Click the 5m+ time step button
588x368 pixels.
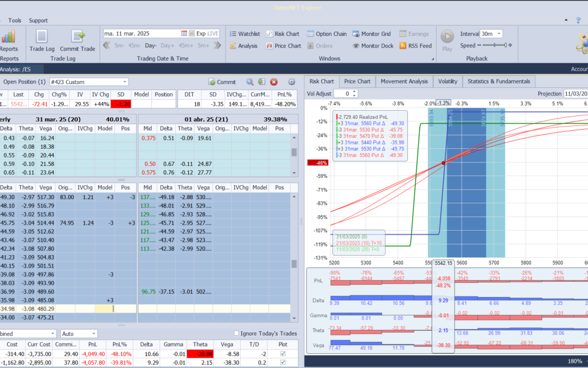[x=203, y=45]
